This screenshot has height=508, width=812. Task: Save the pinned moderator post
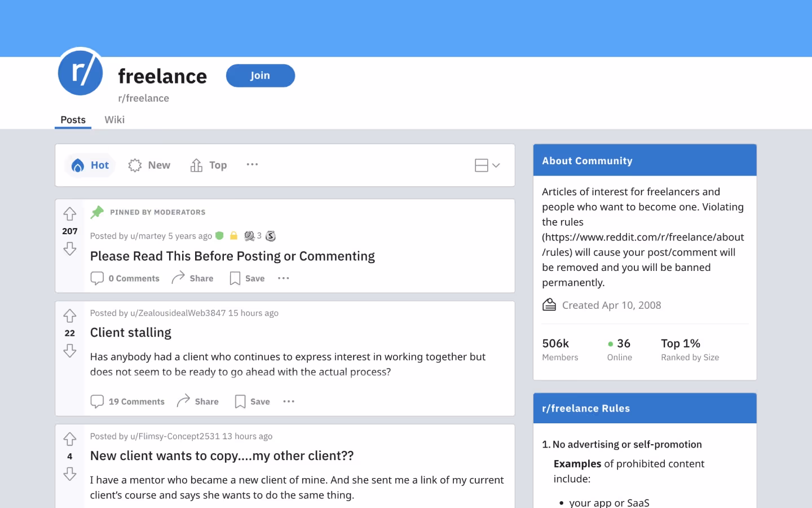[x=247, y=278]
